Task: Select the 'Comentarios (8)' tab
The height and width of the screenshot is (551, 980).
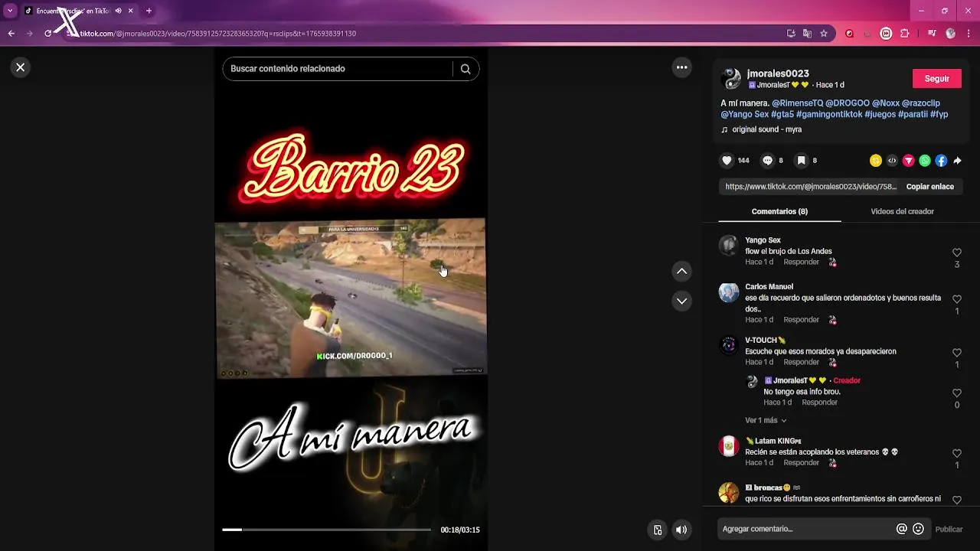Action: (x=779, y=211)
